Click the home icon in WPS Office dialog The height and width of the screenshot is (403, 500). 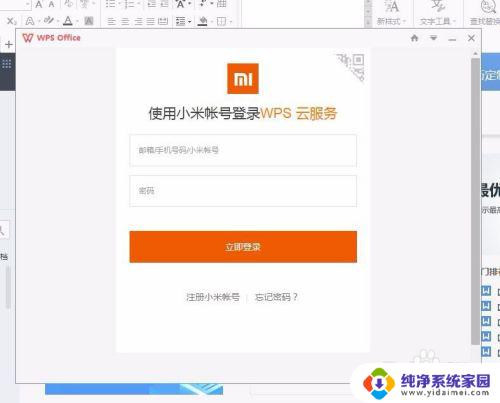click(414, 38)
